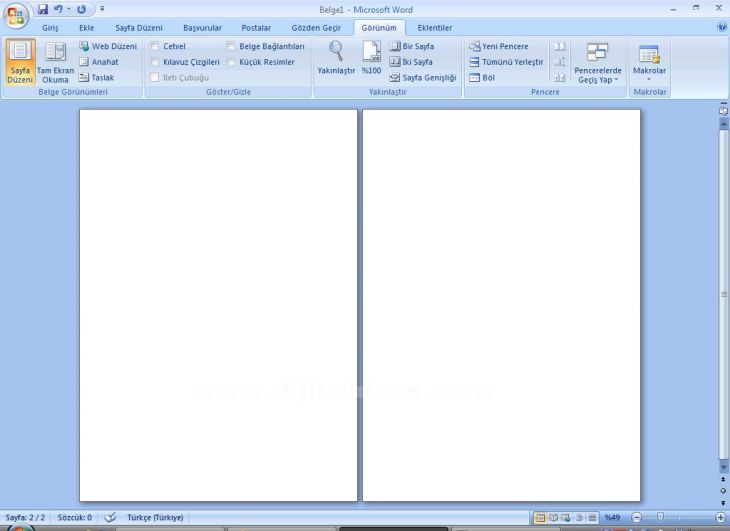Click the zoom in plus button
Viewport: 730px width, 531px height.
721,518
